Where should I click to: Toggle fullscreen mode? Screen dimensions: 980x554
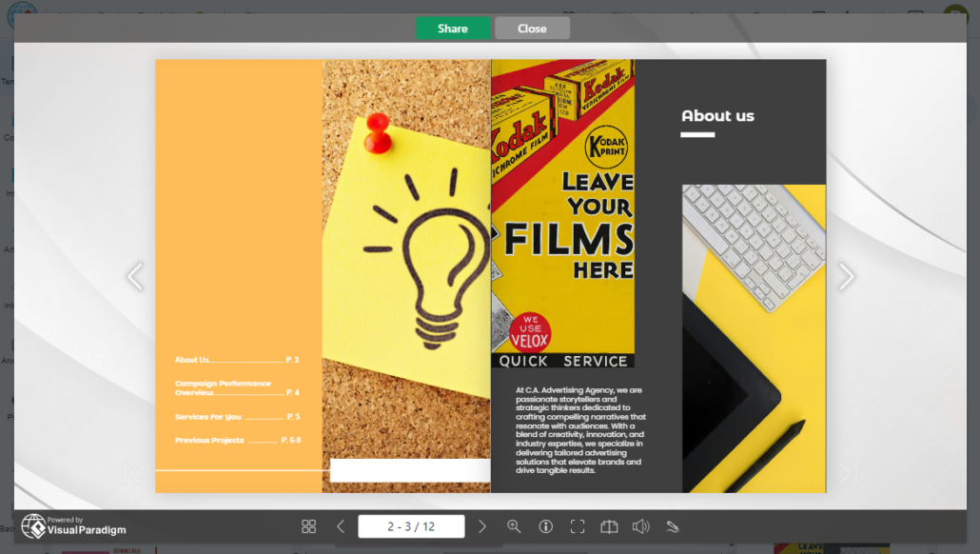[x=578, y=525]
